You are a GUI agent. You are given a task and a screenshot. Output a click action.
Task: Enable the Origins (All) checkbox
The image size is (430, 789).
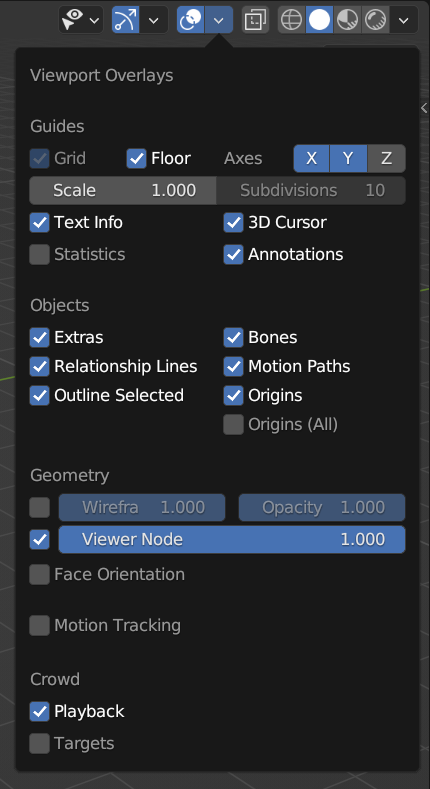pyautogui.click(x=233, y=425)
